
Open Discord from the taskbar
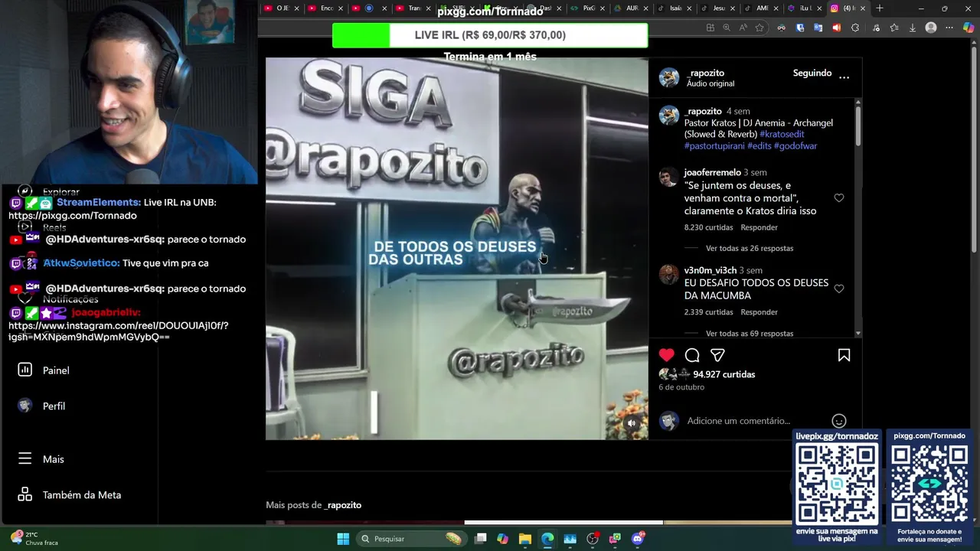(638, 539)
